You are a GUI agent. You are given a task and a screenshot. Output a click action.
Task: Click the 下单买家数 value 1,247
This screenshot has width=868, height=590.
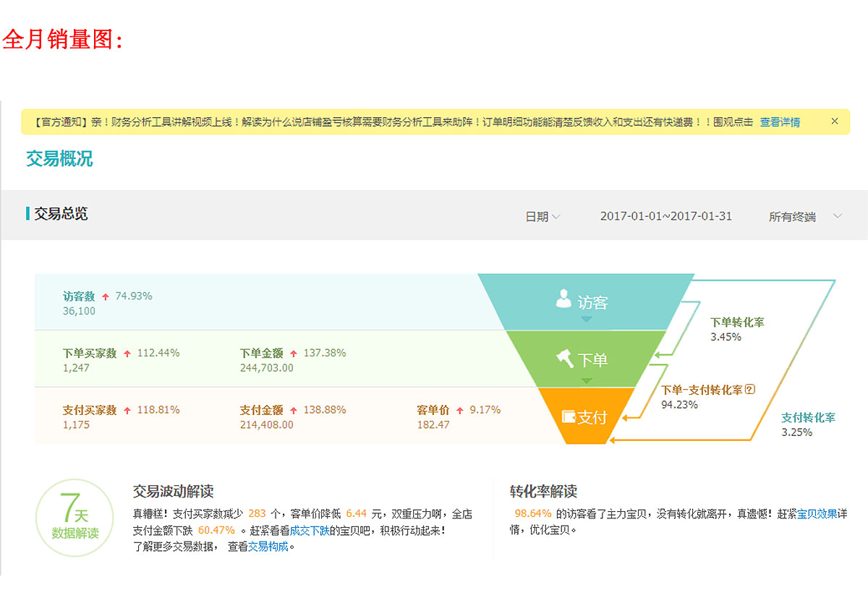click(77, 368)
